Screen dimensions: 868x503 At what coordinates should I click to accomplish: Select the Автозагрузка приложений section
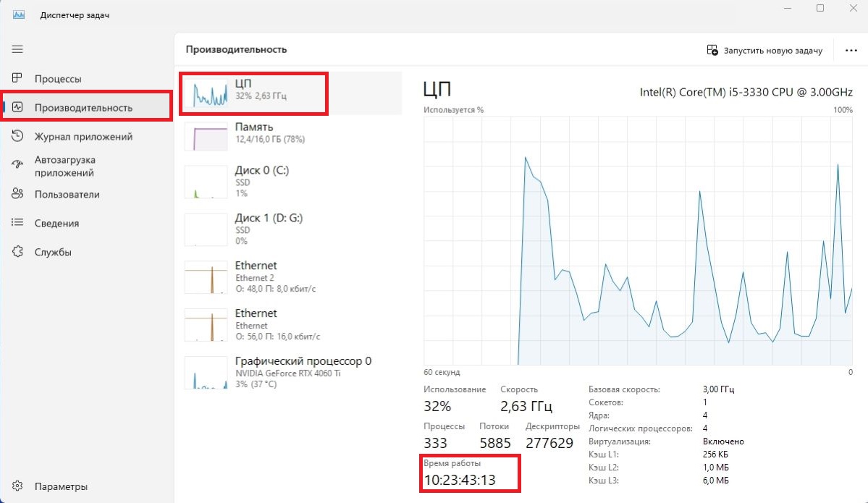(x=76, y=166)
